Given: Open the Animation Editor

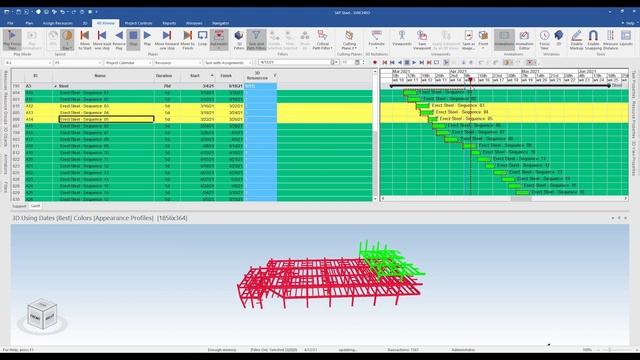Looking at the screenshot, I should pos(524,40).
